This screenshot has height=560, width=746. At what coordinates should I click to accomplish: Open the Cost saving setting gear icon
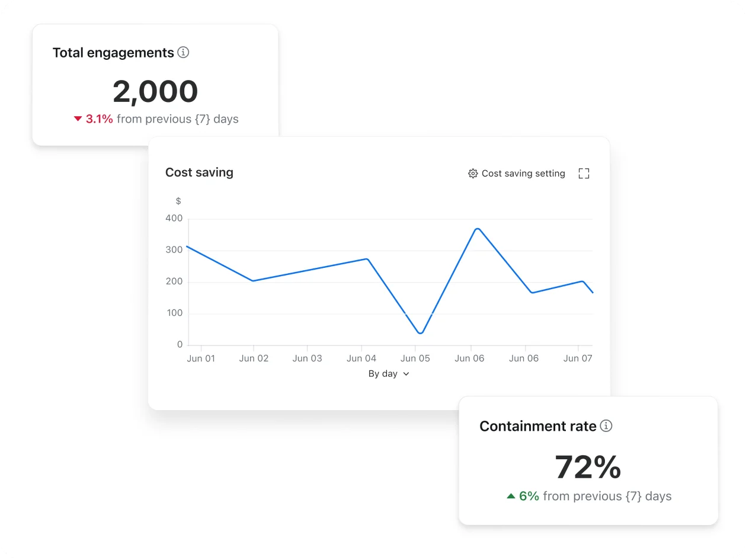pos(472,173)
